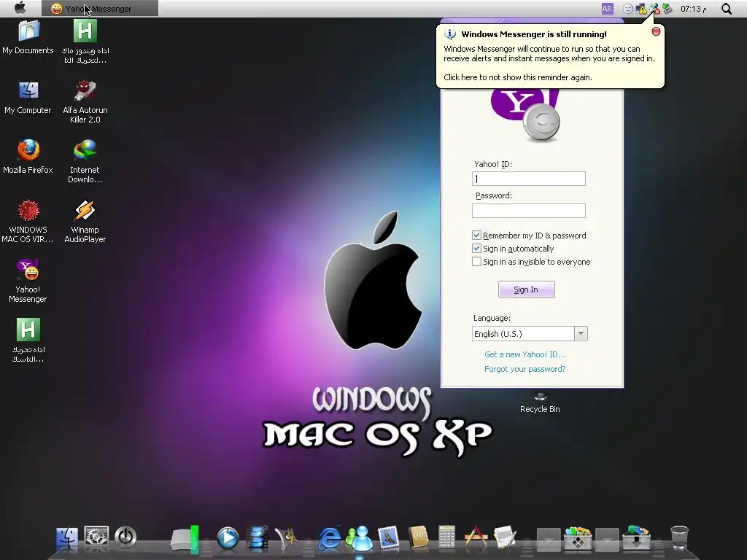Viewport: 747px width, 560px height.
Task: Close the Windows Messenger balloon notification
Action: tap(656, 31)
